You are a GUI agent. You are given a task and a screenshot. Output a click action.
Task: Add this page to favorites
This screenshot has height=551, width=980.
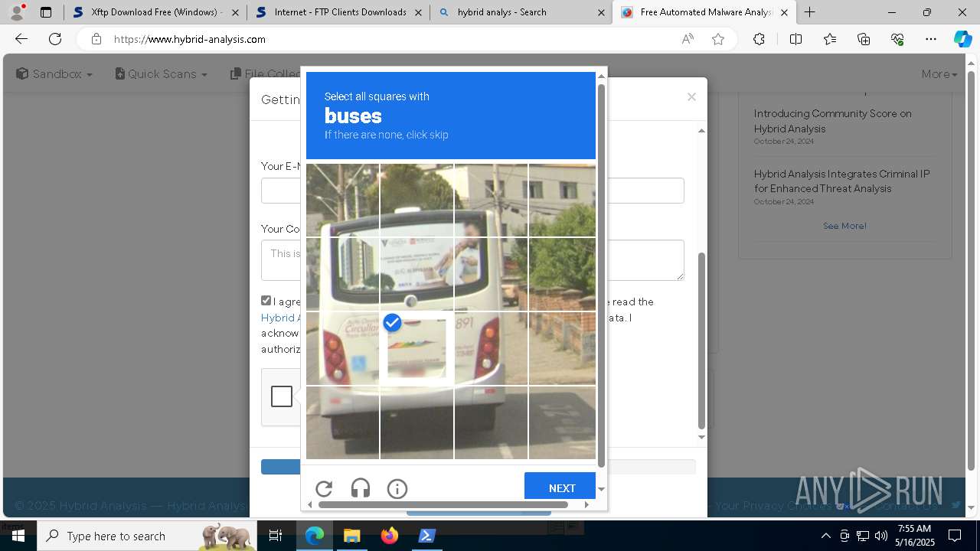pos(718,39)
